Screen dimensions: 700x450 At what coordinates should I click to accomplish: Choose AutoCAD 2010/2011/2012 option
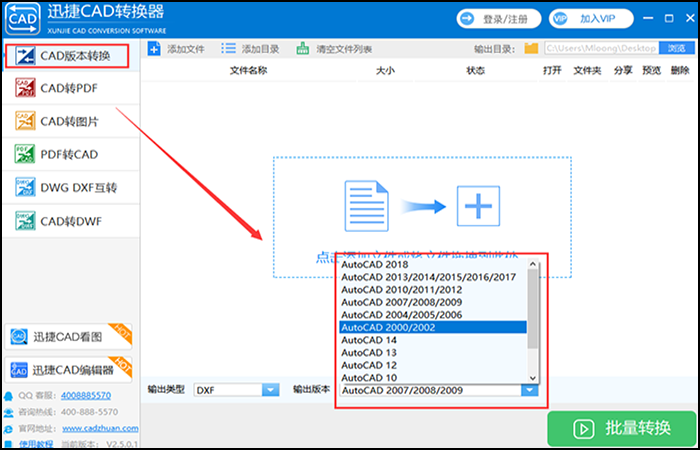point(433,290)
